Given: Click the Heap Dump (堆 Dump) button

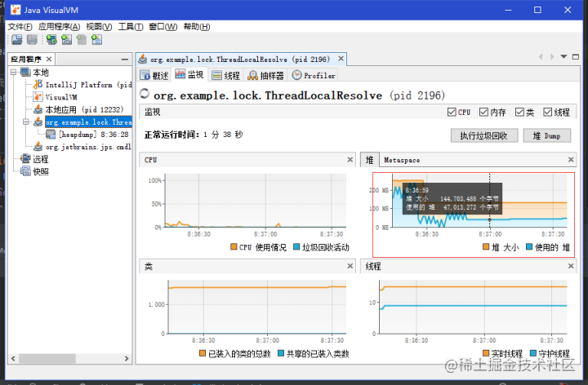Looking at the screenshot, I should tap(546, 135).
